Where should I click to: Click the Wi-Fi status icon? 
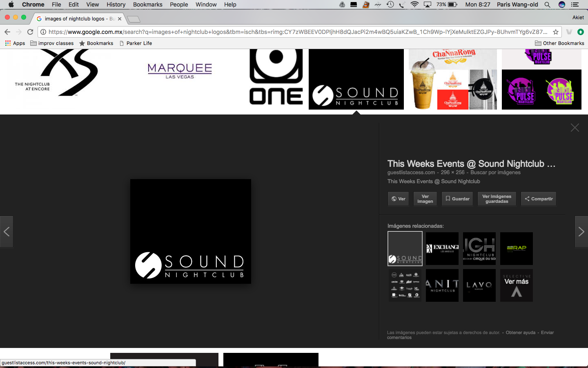414,4
